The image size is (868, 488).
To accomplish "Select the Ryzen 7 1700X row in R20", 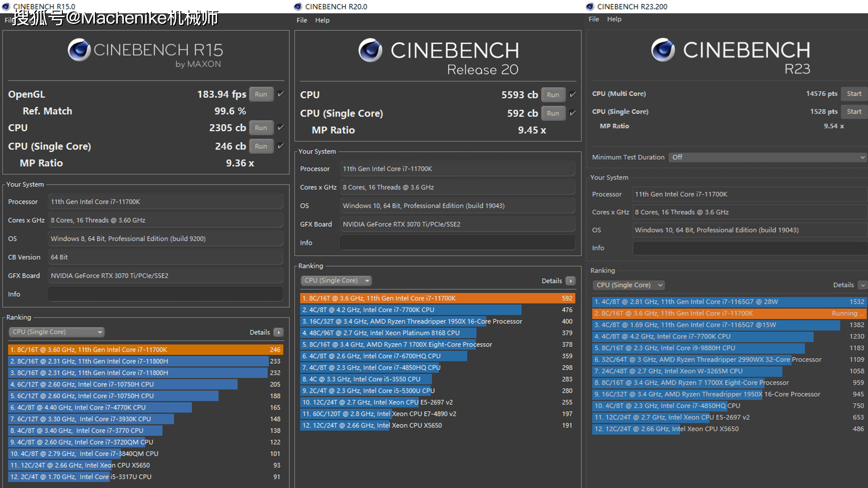I will (438, 344).
